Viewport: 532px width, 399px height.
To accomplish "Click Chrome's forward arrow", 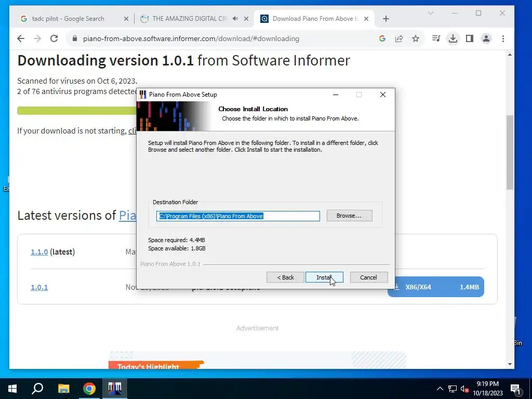I will coord(37,38).
